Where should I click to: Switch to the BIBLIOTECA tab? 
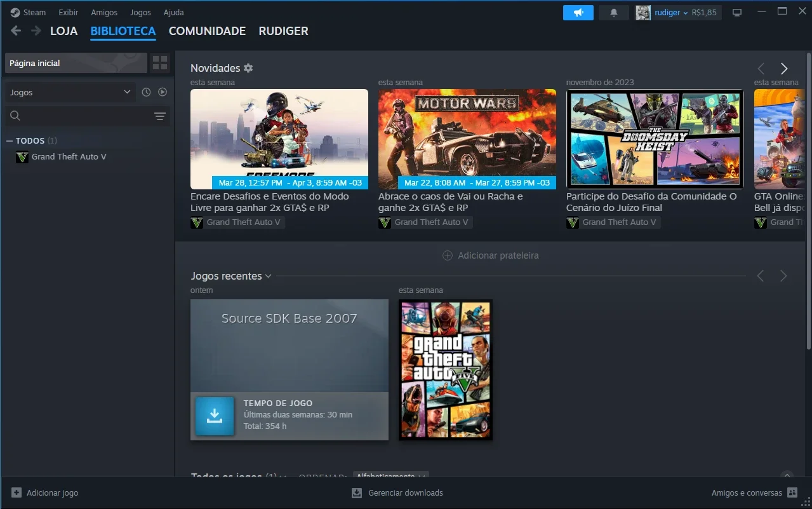(x=123, y=31)
